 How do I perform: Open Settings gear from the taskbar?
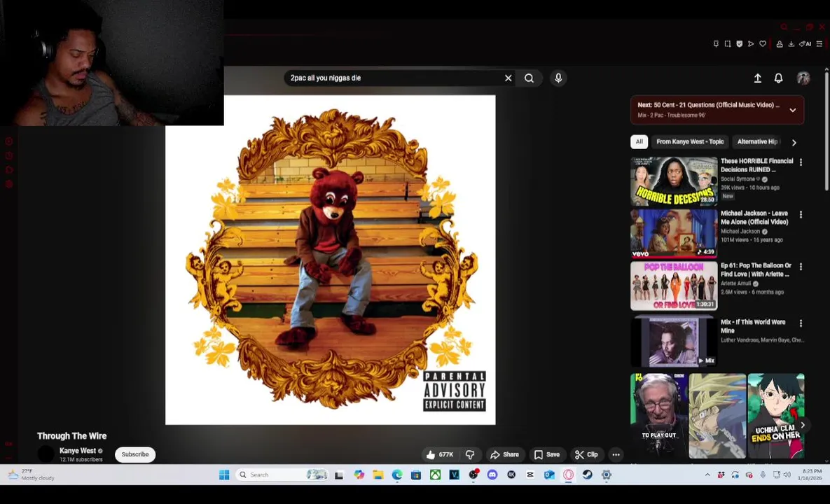(x=606, y=475)
